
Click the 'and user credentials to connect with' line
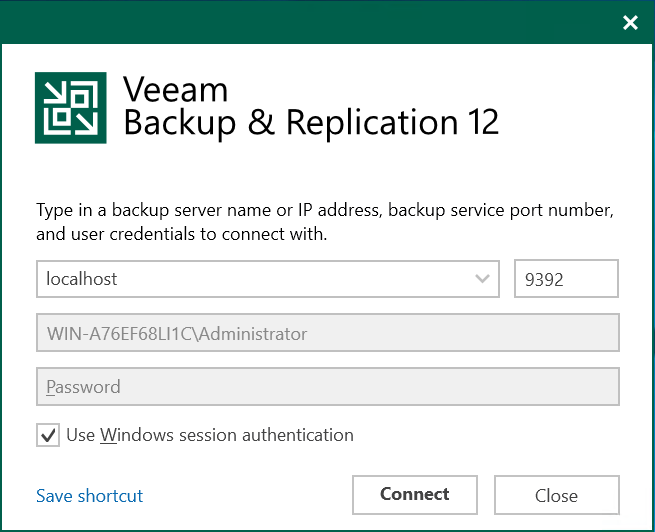pos(182,234)
